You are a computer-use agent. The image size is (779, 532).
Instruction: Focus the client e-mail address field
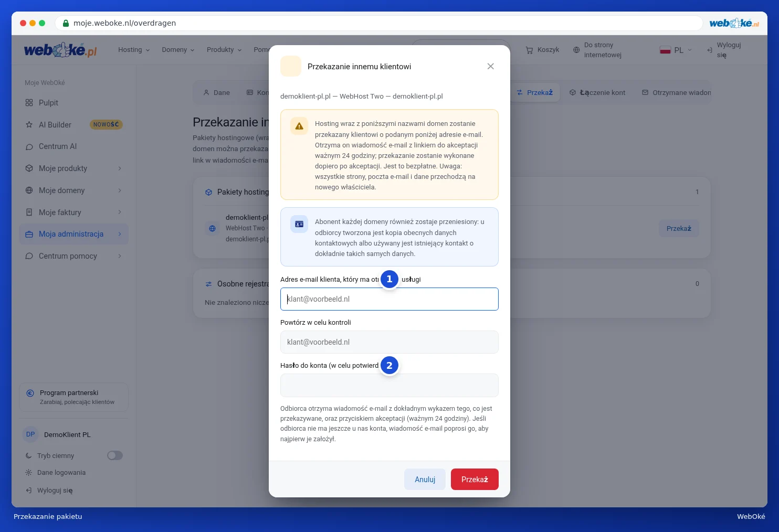pos(389,299)
